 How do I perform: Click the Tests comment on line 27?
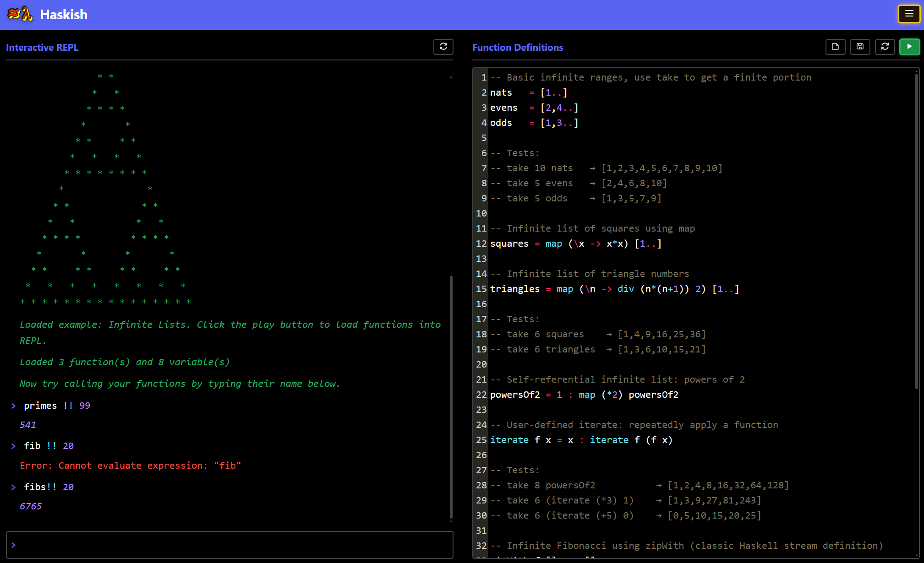pos(515,470)
